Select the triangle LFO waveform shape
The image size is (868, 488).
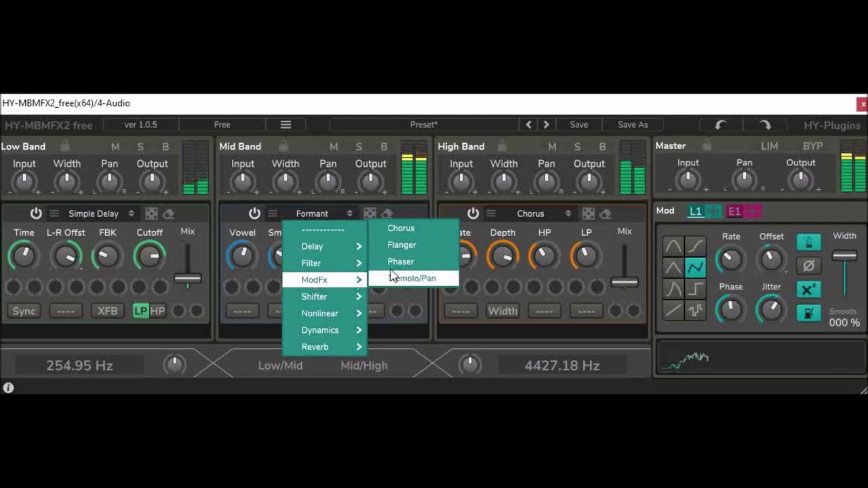click(x=673, y=268)
